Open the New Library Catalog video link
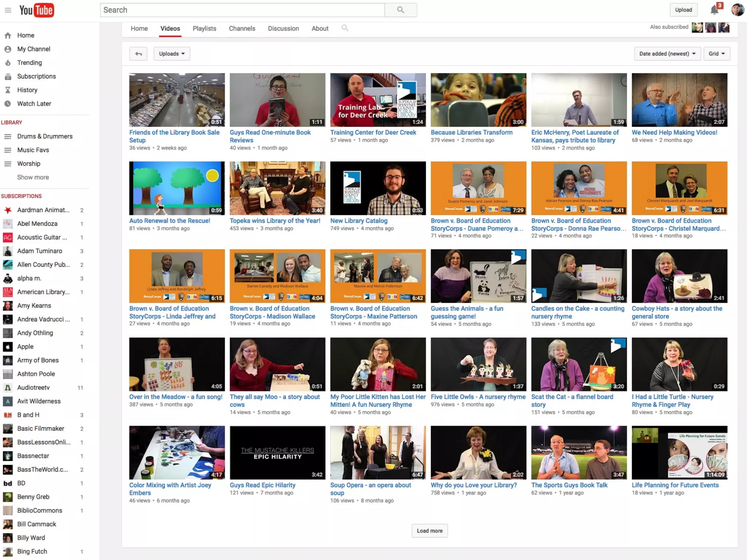This screenshot has height=560, width=747. click(359, 221)
